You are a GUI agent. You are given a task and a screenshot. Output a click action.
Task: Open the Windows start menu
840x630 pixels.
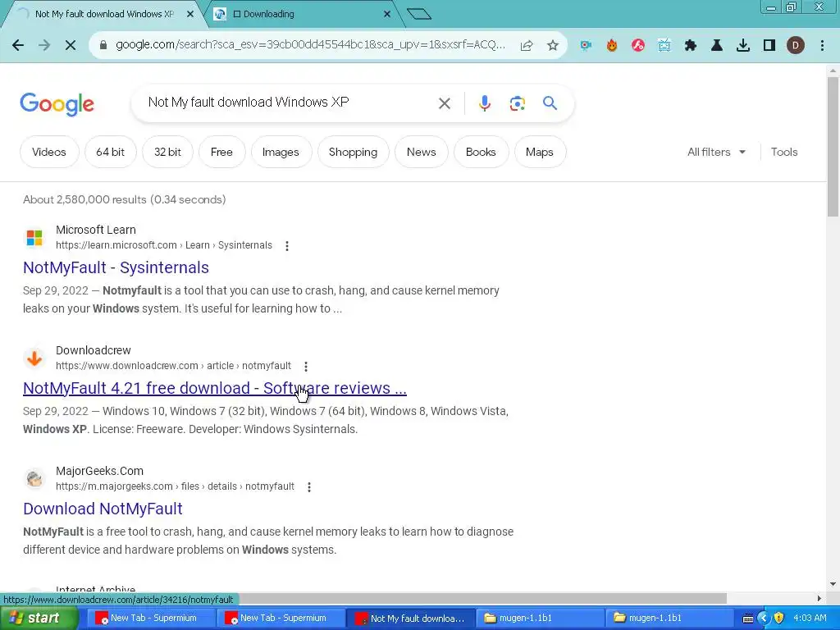pos(39,619)
